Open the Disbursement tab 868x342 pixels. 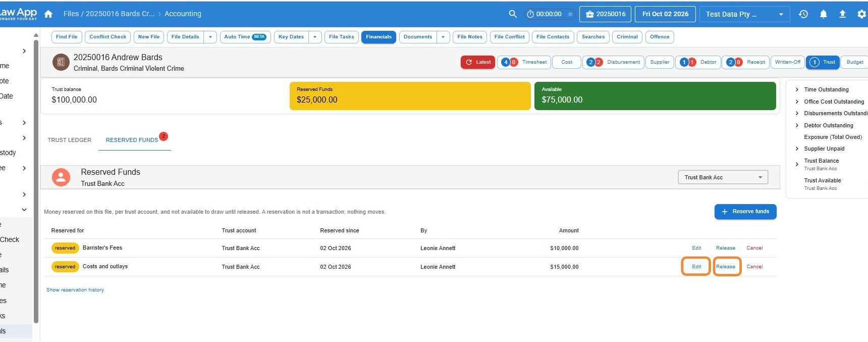coord(613,62)
